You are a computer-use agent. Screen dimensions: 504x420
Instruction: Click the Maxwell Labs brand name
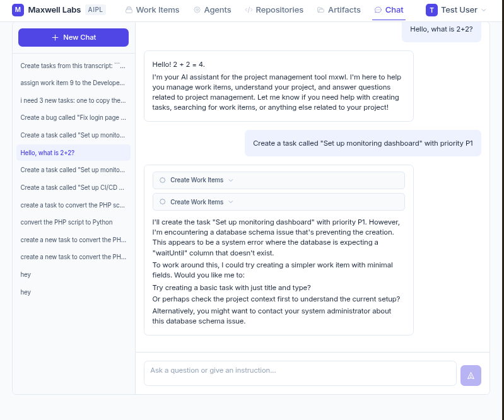(x=54, y=10)
